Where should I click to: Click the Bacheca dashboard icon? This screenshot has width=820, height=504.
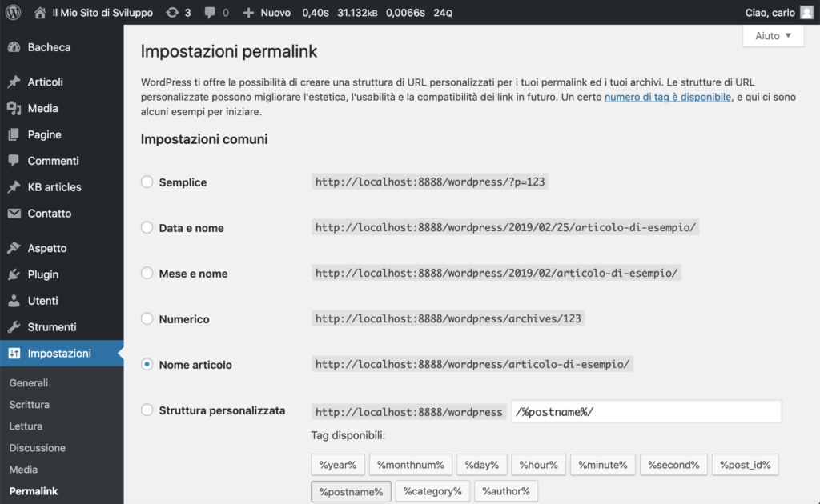click(x=14, y=47)
